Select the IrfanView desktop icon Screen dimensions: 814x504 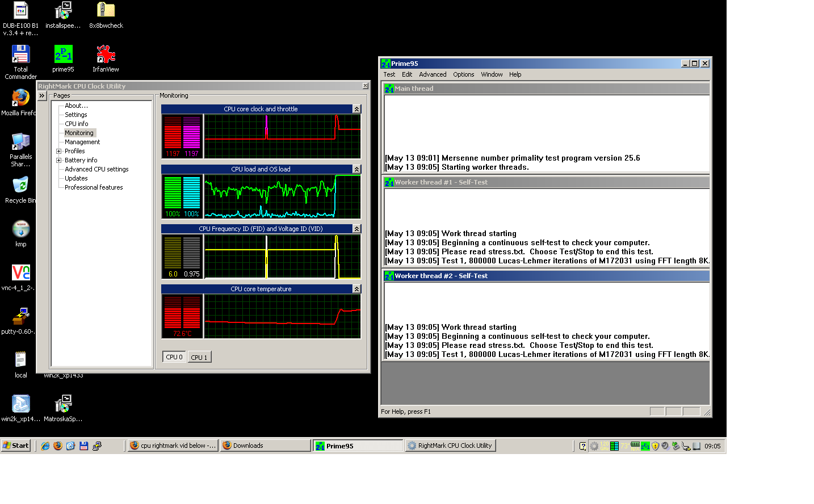point(106,59)
